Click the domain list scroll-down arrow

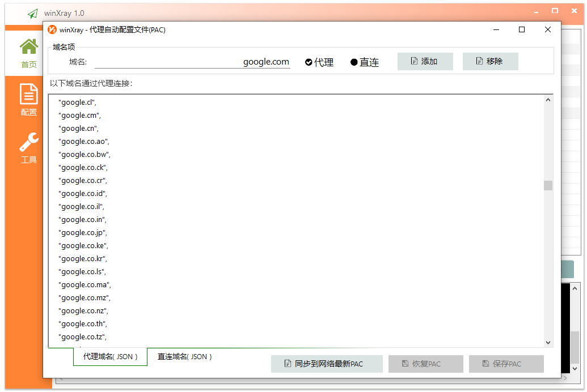(548, 342)
